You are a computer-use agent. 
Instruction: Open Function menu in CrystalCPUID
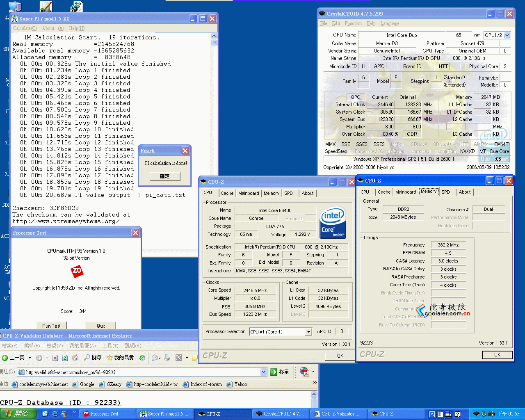pos(353,23)
